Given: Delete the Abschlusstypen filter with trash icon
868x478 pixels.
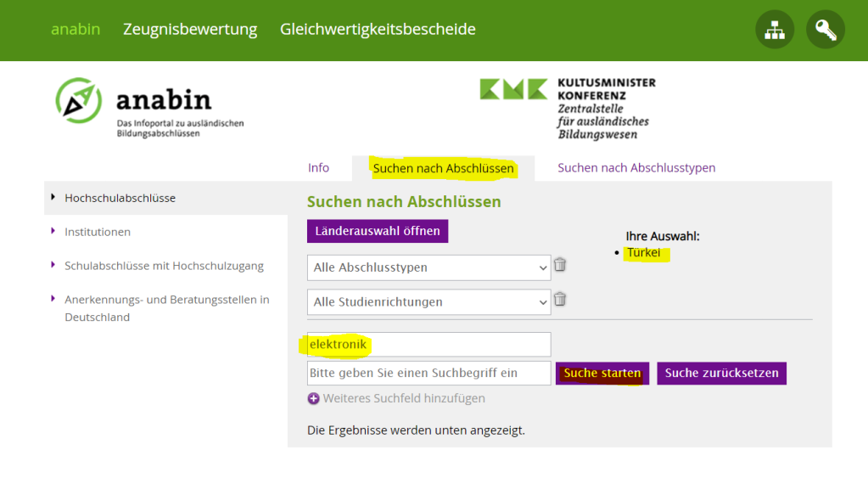Looking at the screenshot, I should [x=560, y=265].
